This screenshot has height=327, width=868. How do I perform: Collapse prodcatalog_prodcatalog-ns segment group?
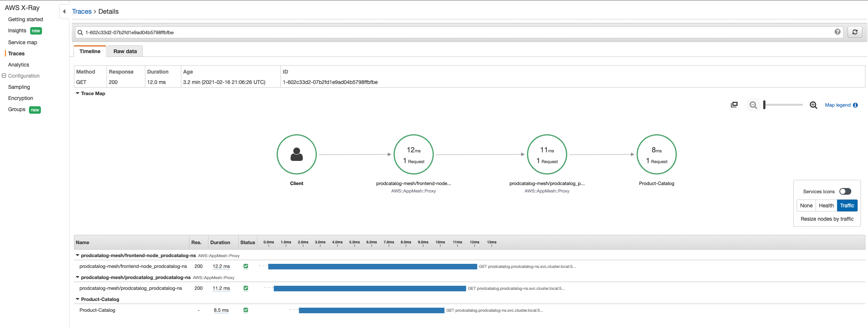tap(77, 277)
